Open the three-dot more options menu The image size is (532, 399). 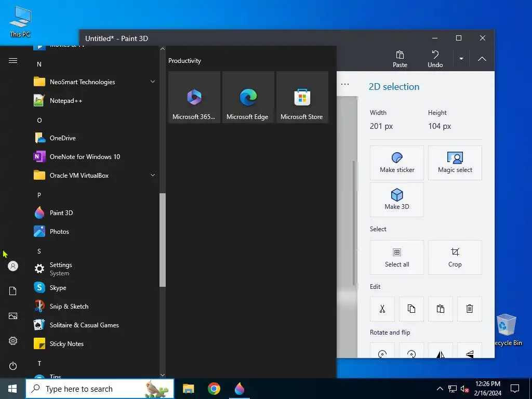345,84
